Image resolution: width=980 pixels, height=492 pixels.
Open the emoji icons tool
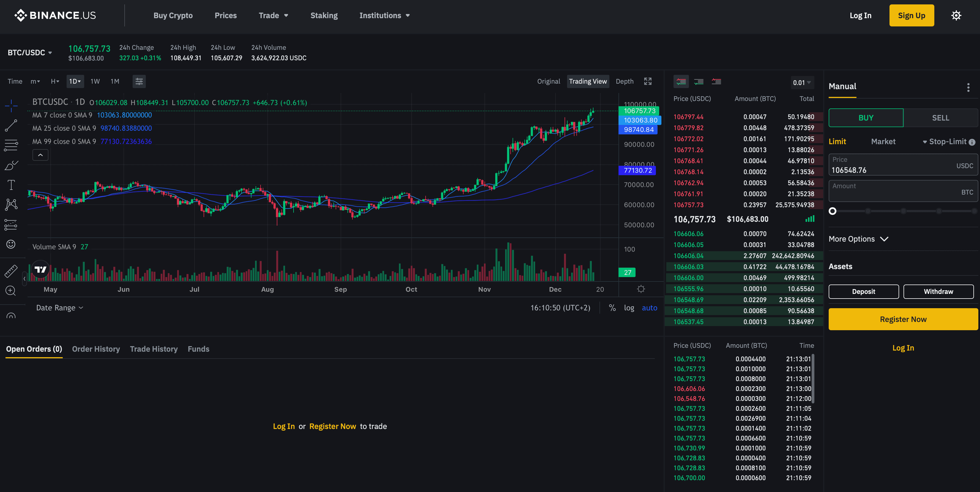pyautogui.click(x=11, y=244)
